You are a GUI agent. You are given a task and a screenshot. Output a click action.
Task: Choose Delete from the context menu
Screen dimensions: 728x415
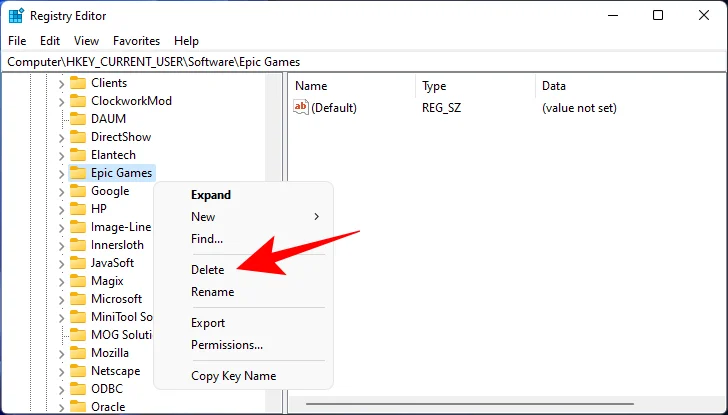208,270
